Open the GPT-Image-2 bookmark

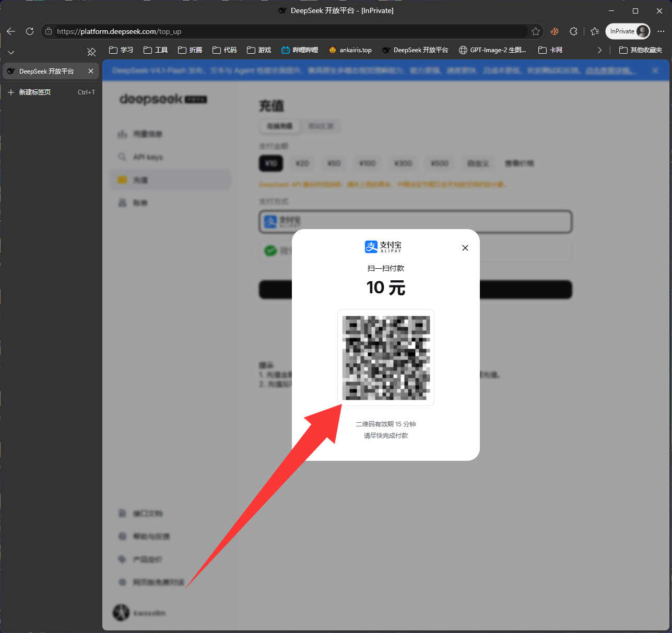point(492,50)
